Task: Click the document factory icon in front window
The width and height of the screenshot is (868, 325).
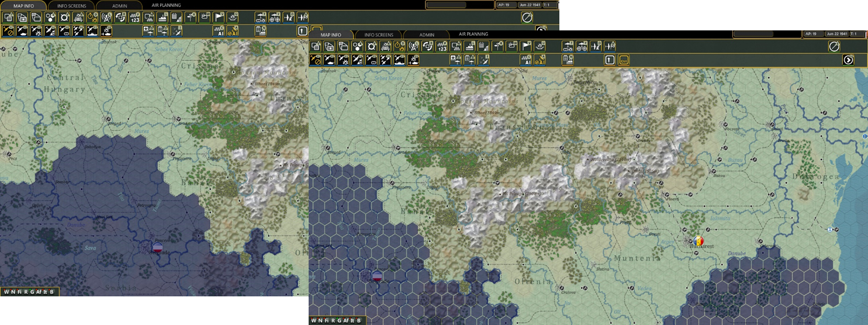Action: tap(567, 60)
